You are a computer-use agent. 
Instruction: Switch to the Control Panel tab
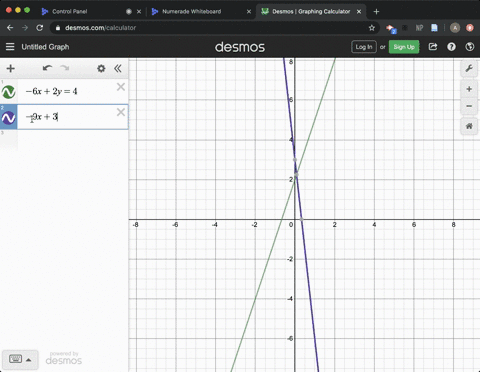(69, 11)
